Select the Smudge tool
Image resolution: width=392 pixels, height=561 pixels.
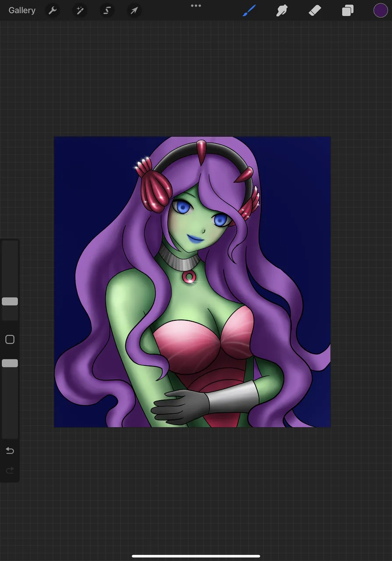(x=282, y=11)
